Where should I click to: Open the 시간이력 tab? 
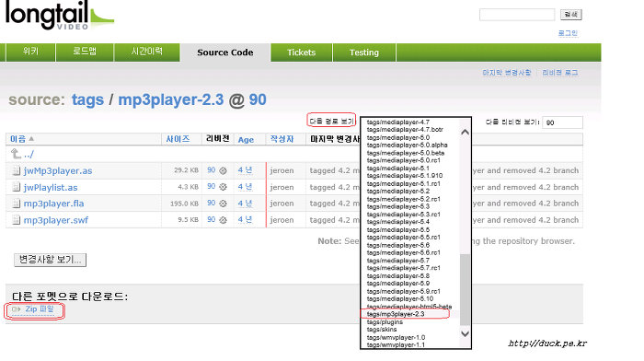click(x=146, y=52)
